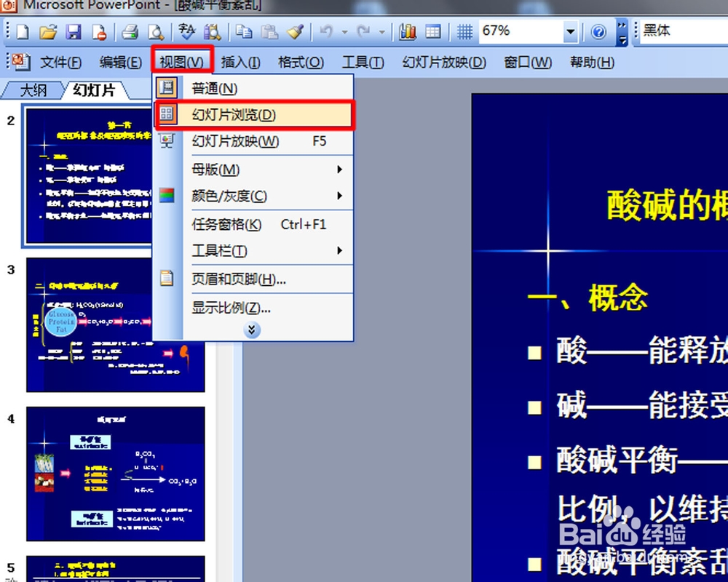Open the 文件(F) menu
The height and width of the screenshot is (582, 728).
[x=61, y=62]
